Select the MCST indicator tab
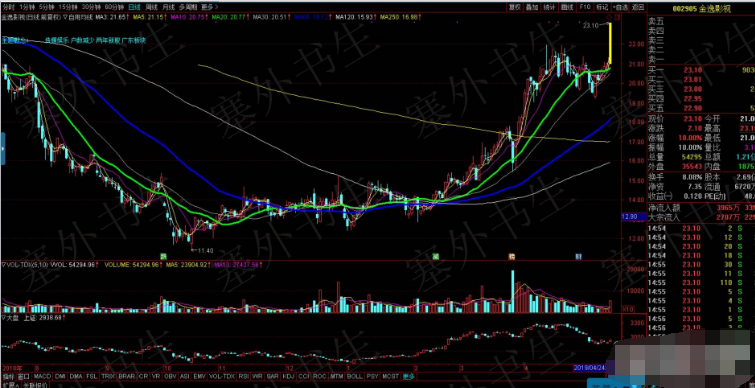 [391, 376]
